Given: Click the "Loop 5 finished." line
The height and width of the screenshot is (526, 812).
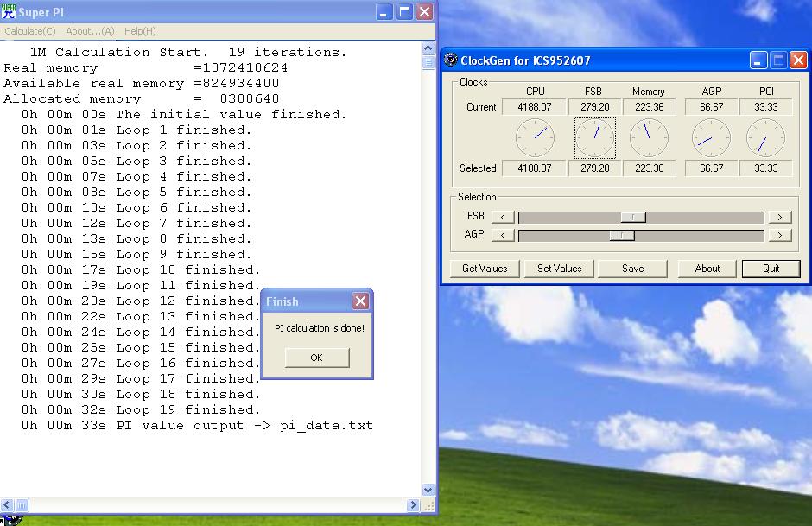Looking at the screenshot, I should 136,192.
